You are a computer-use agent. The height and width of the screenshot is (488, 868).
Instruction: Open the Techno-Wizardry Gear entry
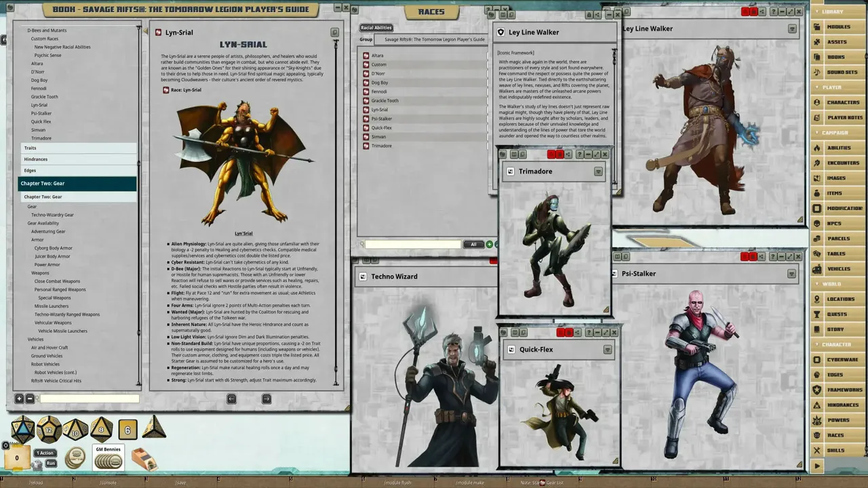[x=52, y=215]
